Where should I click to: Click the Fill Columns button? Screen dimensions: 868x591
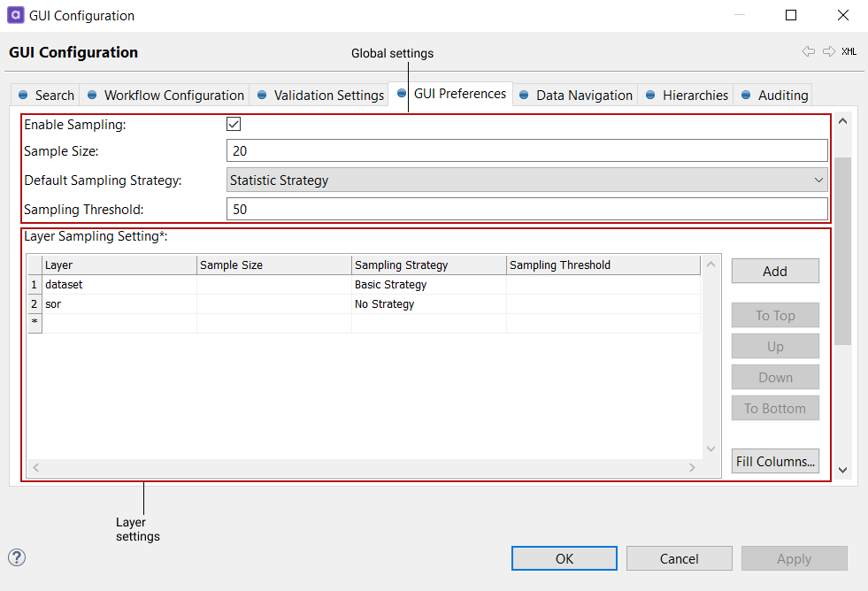point(774,461)
